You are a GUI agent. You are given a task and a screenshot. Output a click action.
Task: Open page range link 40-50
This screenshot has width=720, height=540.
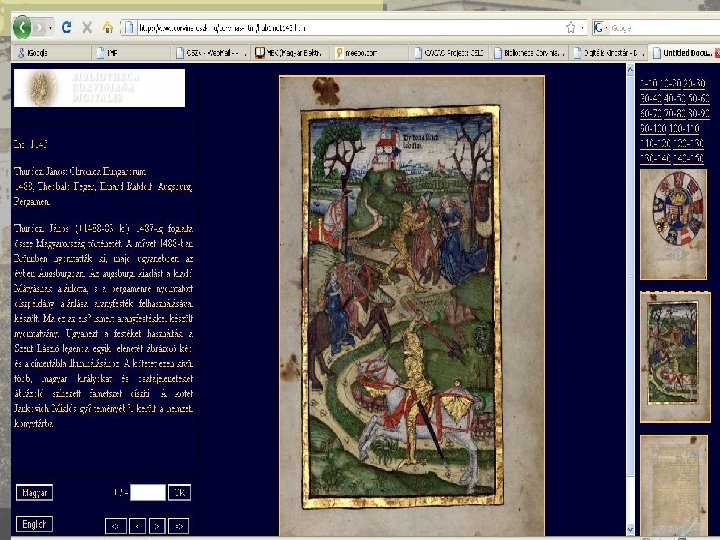pos(675,98)
